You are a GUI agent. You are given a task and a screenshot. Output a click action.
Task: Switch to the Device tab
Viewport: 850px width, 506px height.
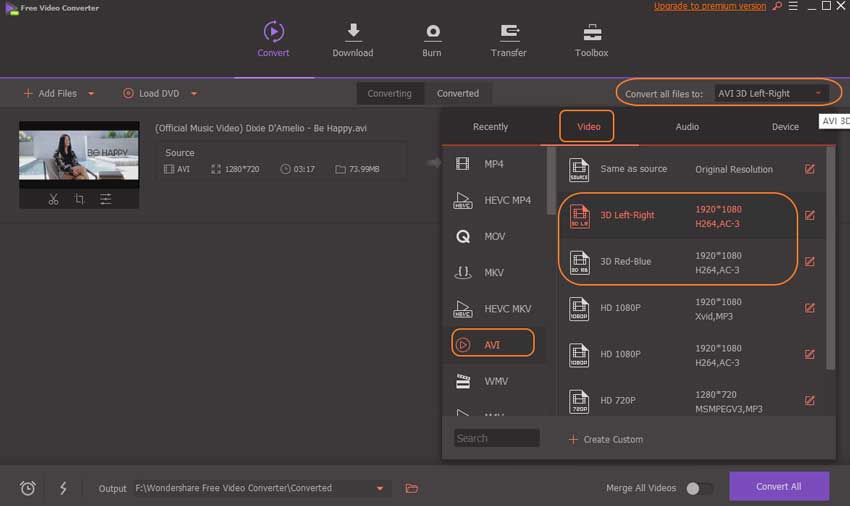click(x=785, y=126)
